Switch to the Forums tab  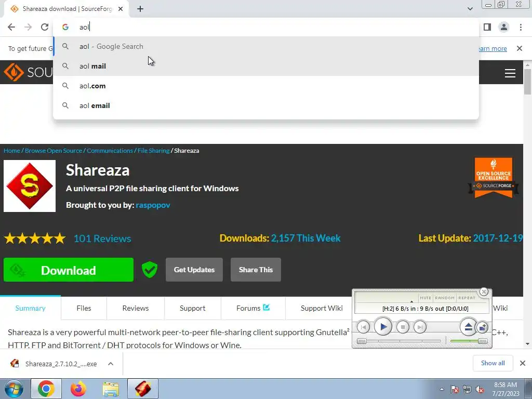253,308
